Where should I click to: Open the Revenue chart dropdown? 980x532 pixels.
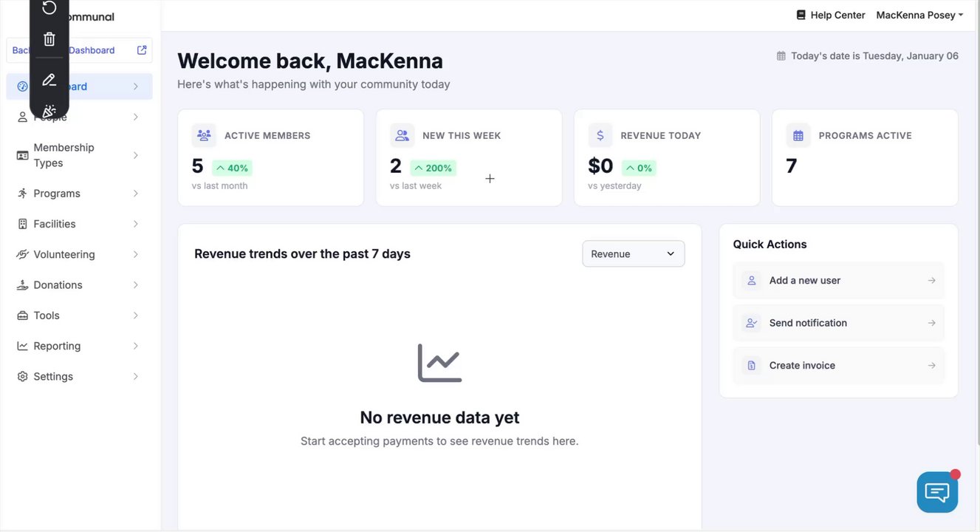coord(633,253)
